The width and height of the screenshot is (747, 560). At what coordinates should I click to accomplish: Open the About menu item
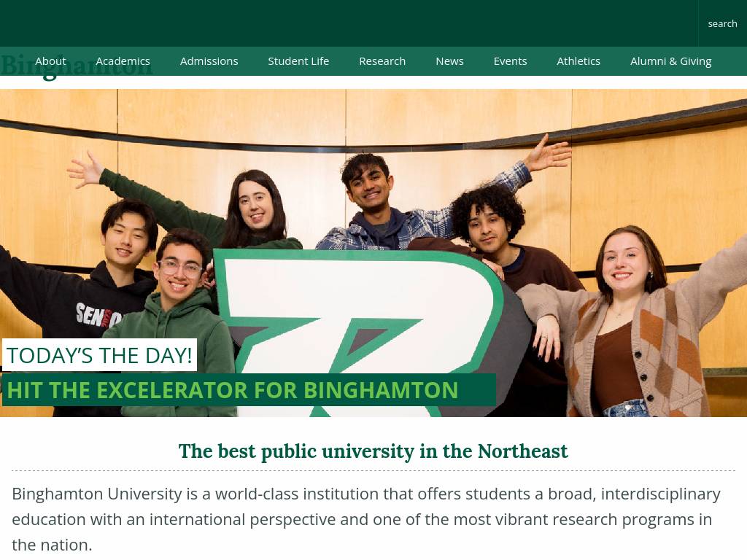[x=50, y=61]
